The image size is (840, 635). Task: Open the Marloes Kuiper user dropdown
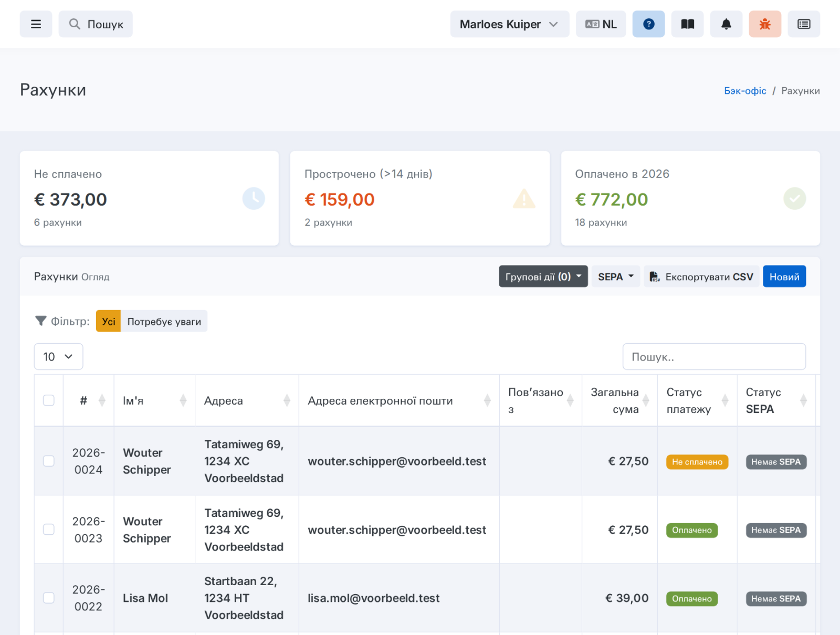(509, 24)
